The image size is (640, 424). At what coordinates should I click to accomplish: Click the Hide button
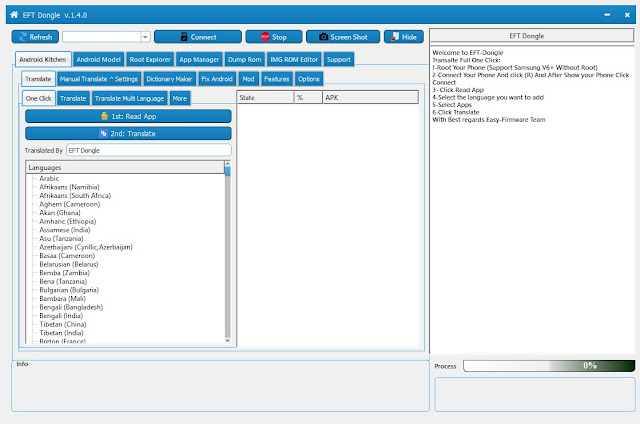point(404,37)
